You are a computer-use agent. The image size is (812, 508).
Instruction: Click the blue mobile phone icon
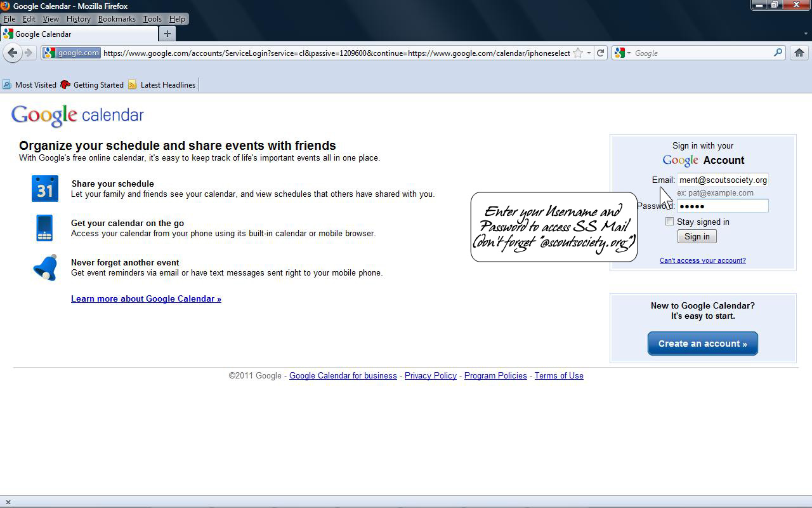[x=44, y=228]
